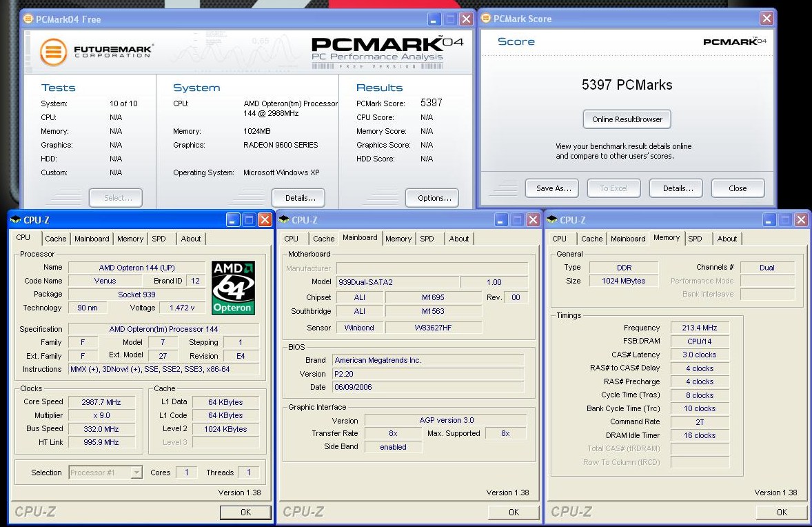Image resolution: width=812 pixels, height=527 pixels.
Task: Click the Select button under Tests
Action: (x=116, y=198)
